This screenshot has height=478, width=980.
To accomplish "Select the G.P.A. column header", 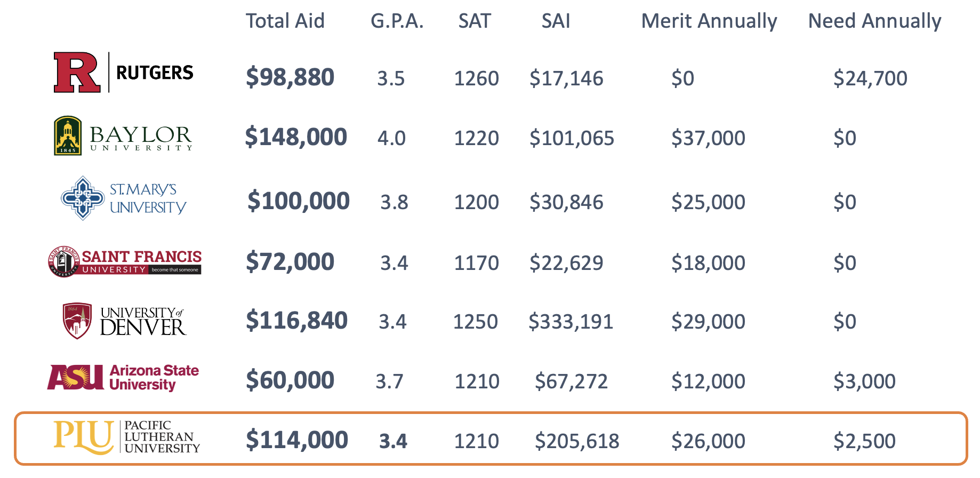I will (397, 21).
